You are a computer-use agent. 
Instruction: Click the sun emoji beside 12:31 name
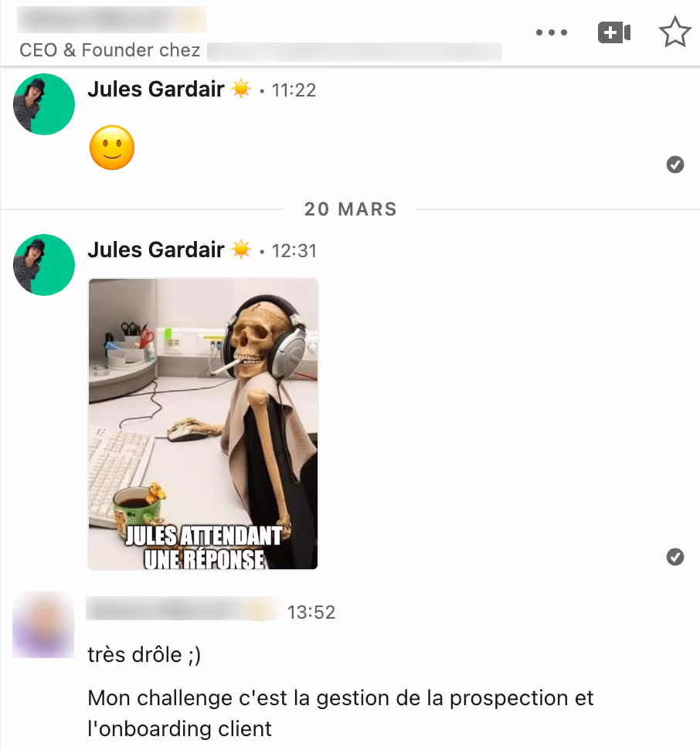coord(241,249)
